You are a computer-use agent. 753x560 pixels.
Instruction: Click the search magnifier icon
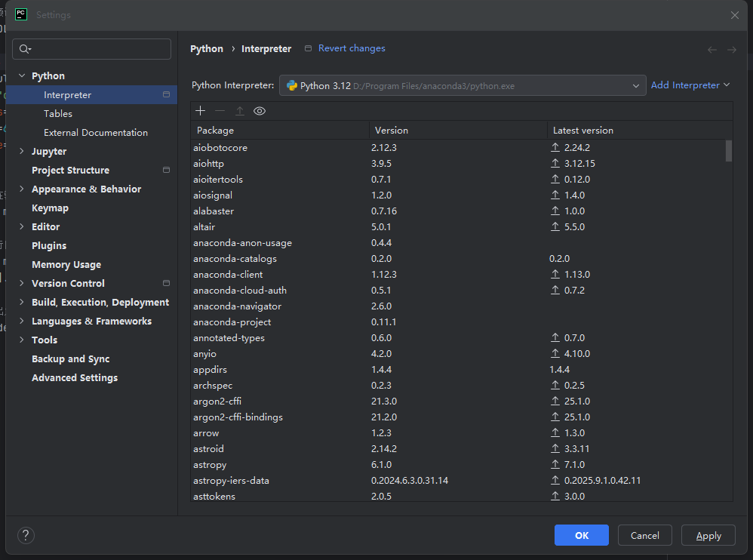(x=25, y=49)
